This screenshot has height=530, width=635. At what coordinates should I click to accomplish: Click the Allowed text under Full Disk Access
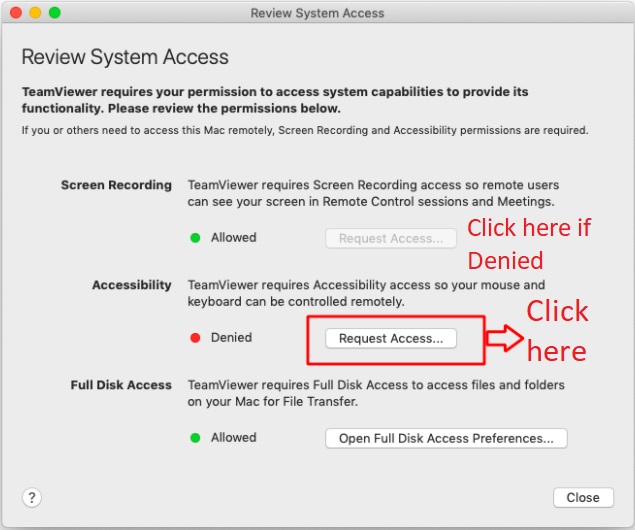[x=234, y=438]
